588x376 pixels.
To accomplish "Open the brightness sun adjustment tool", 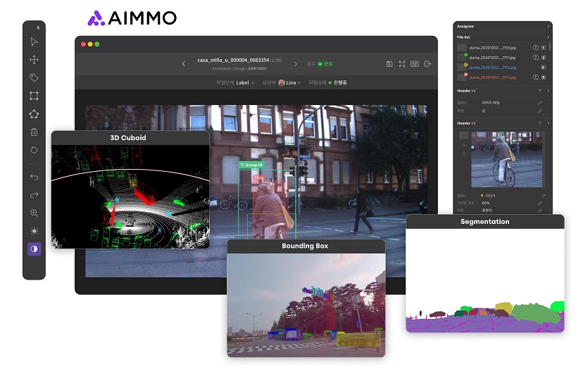I will (34, 231).
